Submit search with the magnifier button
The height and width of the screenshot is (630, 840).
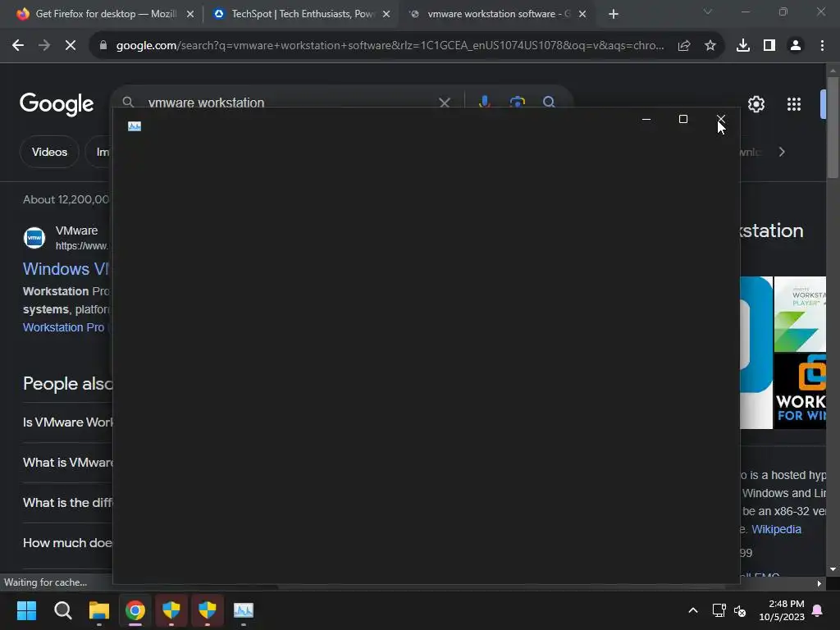pos(549,102)
